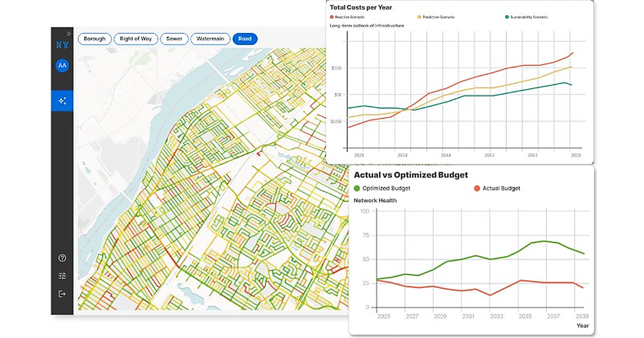
Task: Toggle the Watermain layer chip
Action: [x=210, y=39]
